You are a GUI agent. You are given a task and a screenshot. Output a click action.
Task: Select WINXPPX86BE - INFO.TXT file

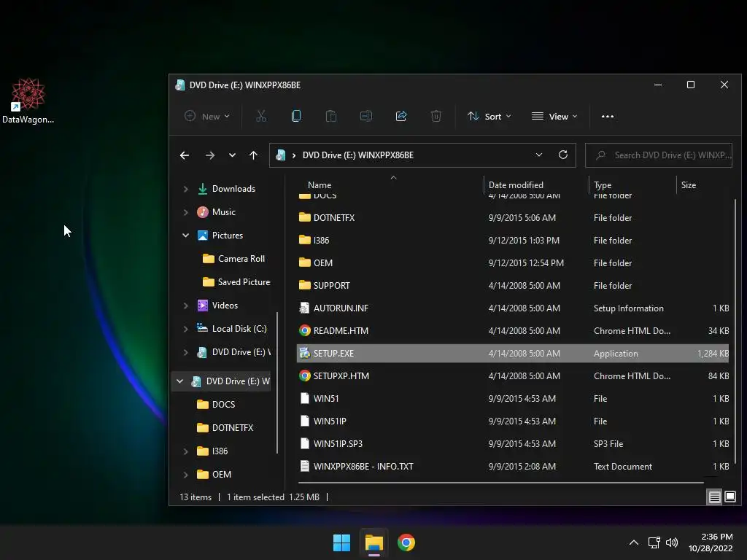(x=513, y=466)
